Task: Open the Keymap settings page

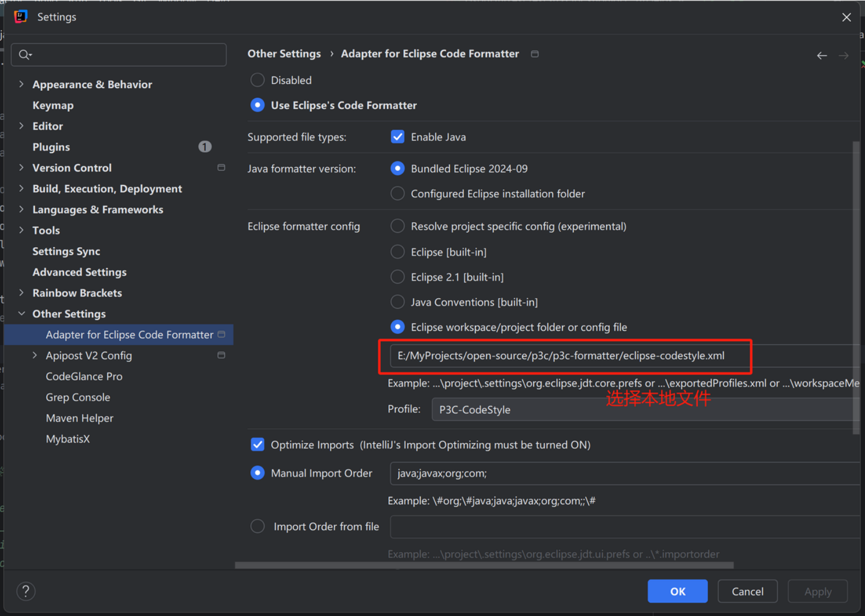Action: [x=53, y=105]
